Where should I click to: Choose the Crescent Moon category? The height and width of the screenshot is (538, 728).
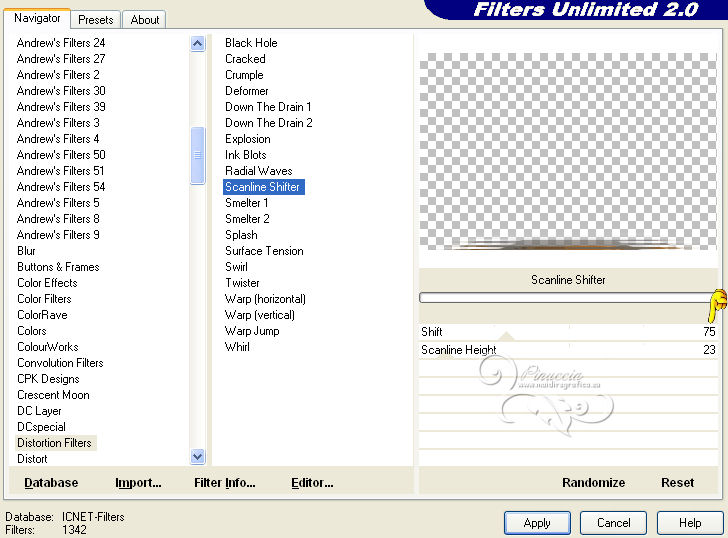[53, 395]
